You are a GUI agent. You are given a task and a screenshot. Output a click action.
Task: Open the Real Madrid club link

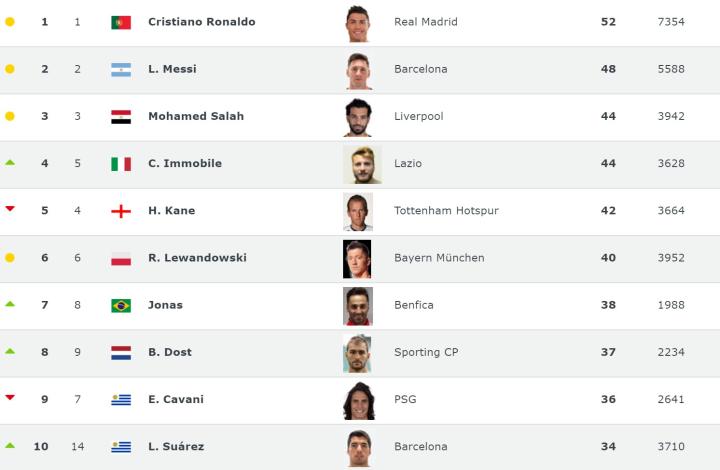coord(426,22)
